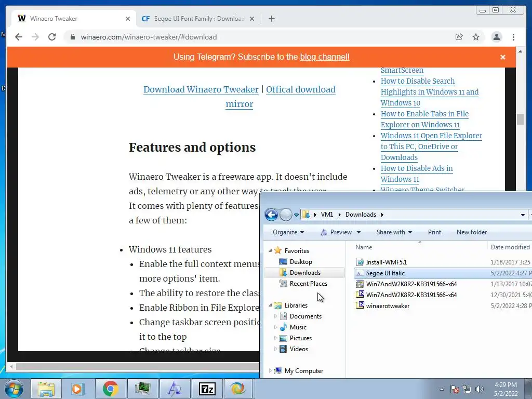
Task: Close the Segoe UI Font Family tab
Action: pyautogui.click(x=252, y=19)
